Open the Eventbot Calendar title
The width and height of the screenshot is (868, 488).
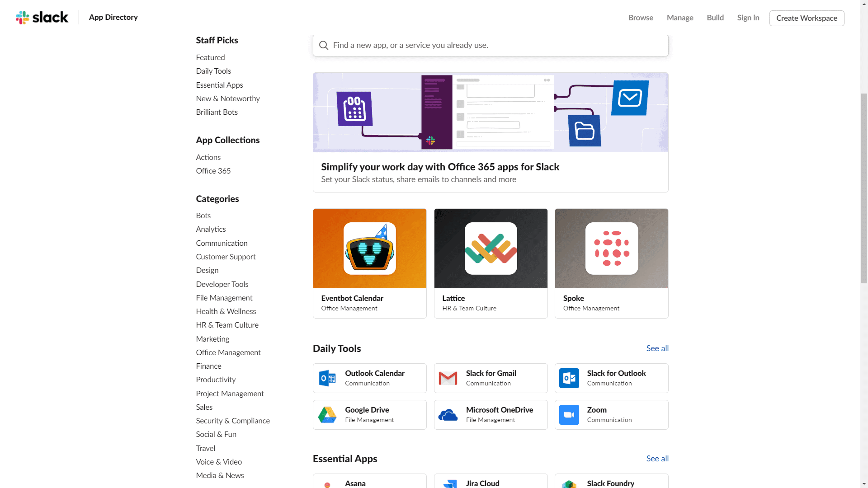click(x=352, y=298)
